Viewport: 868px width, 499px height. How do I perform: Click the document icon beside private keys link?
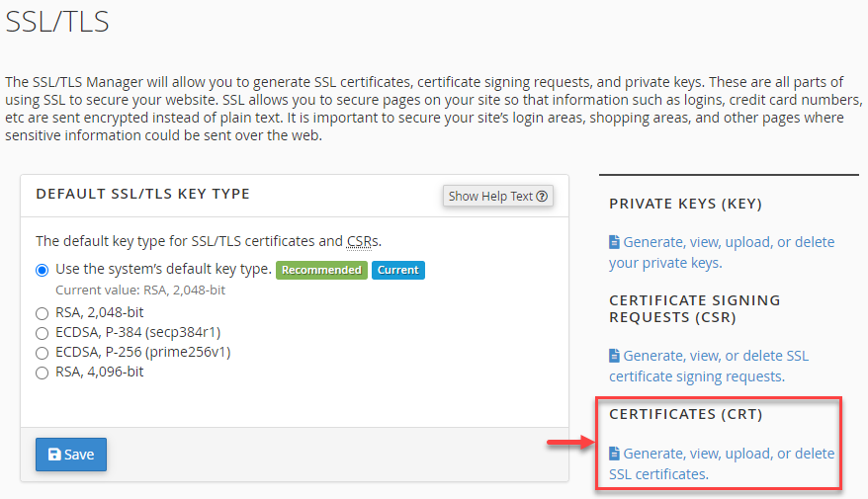tap(614, 242)
